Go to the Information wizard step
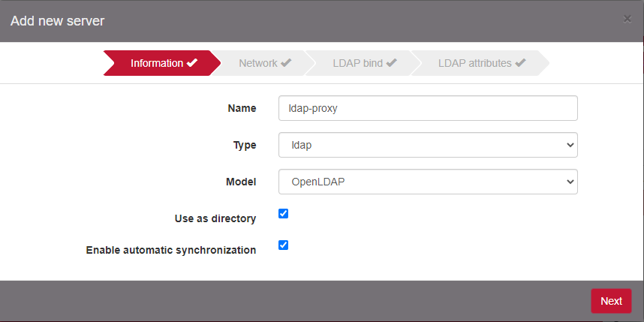Screen dimensions: 644x322 pos(156,63)
